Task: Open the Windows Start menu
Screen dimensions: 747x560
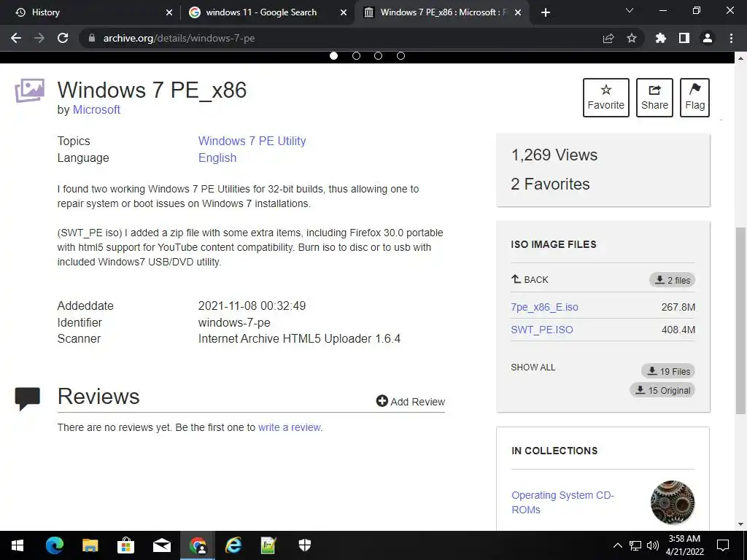Action: click(x=18, y=545)
